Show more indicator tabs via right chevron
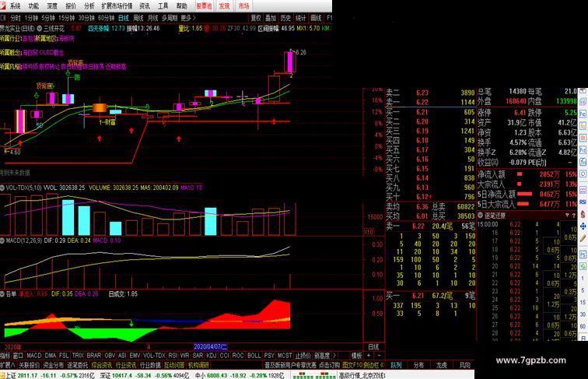The height and width of the screenshot is (379, 588). [334, 355]
